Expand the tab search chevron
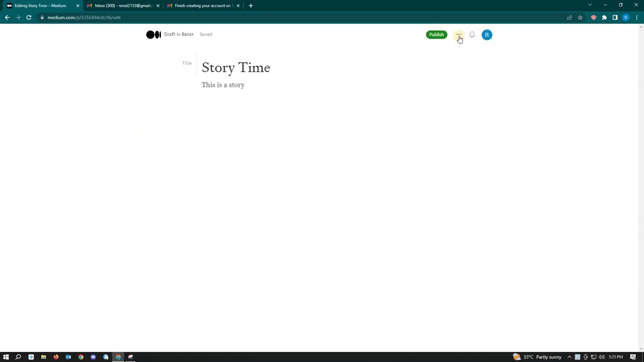Screen dimensions: 644x362 (x=590, y=5)
